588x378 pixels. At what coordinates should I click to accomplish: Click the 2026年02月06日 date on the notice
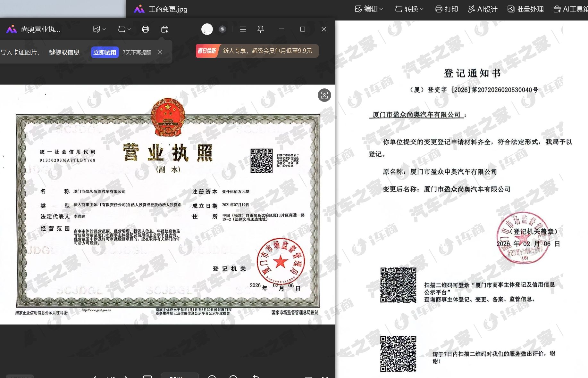[x=528, y=244]
